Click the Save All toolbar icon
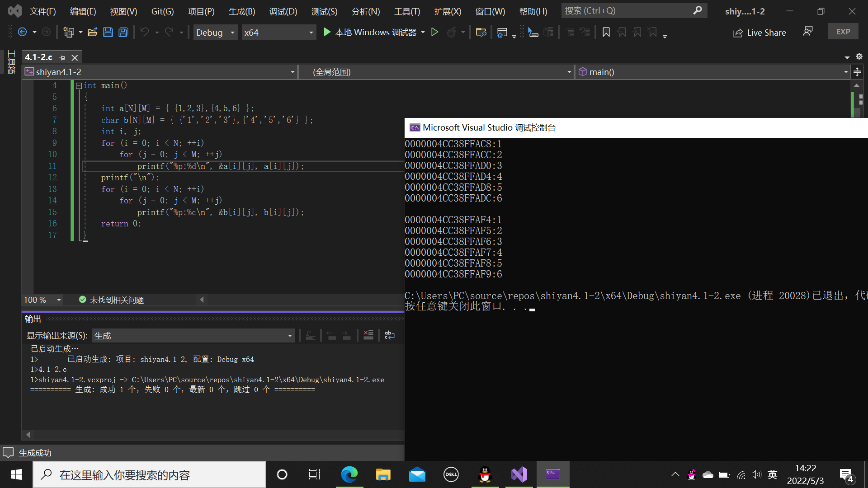Viewport: 868px width, 488px height. (123, 32)
